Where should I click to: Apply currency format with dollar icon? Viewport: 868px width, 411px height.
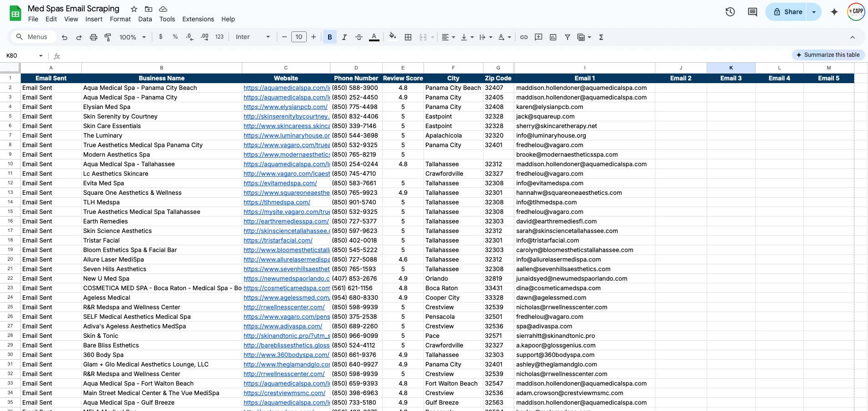pos(160,37)
